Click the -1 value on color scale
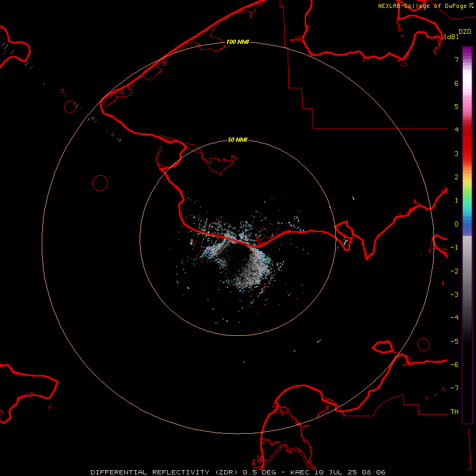476x476 pixels. [x=454, y=248]
